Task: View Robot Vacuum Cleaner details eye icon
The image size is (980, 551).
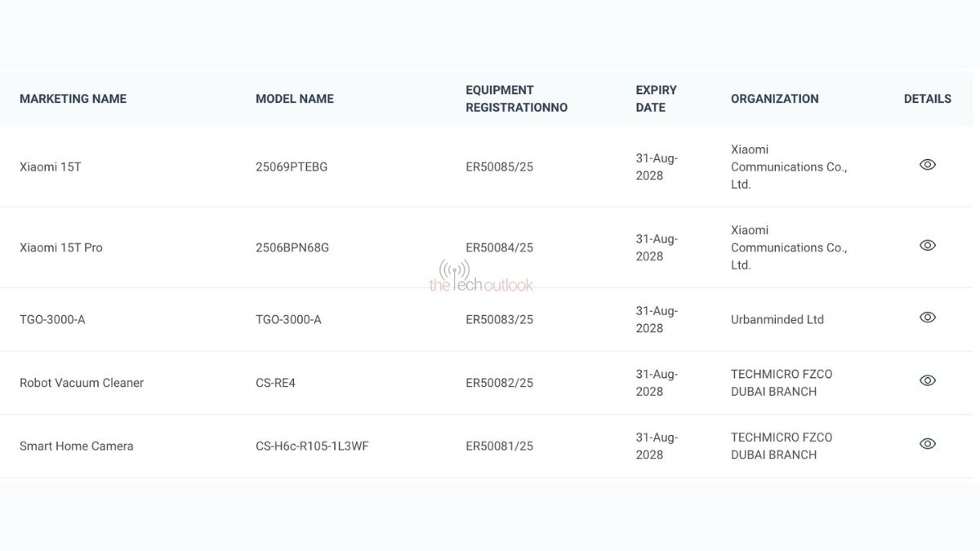Action: tap(927, 380)
